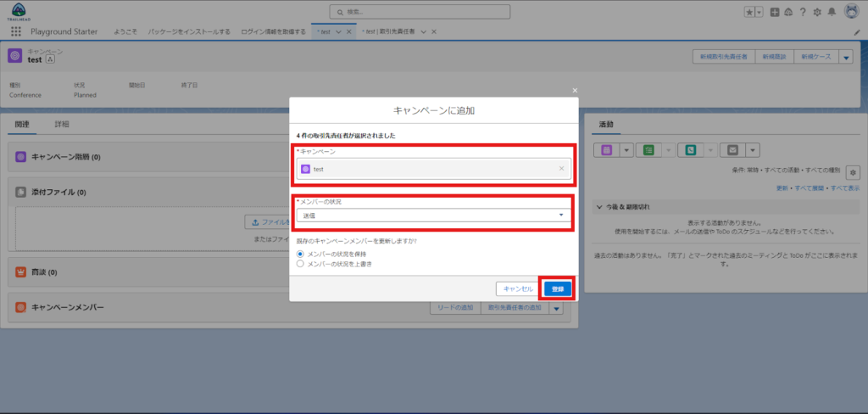Click the favorites star icon
868x414 pixels.
click(748, 12)
